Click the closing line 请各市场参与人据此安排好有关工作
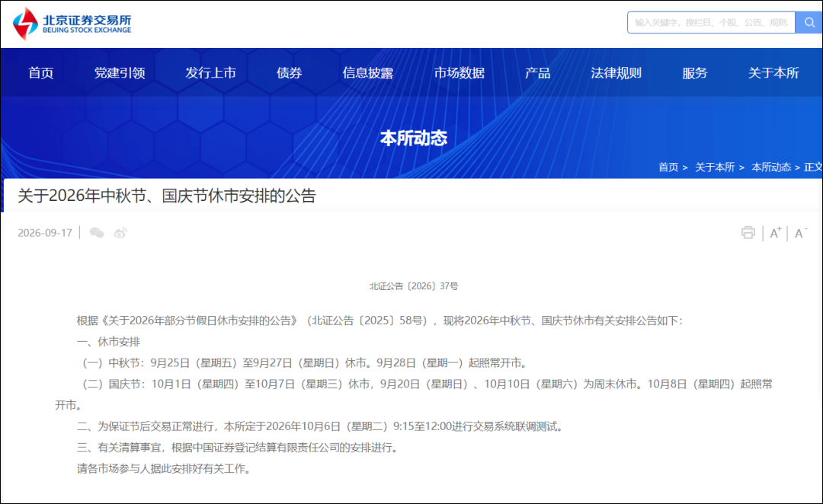The height and width of the screenshot is (504, 823). (x=165, y=469)
